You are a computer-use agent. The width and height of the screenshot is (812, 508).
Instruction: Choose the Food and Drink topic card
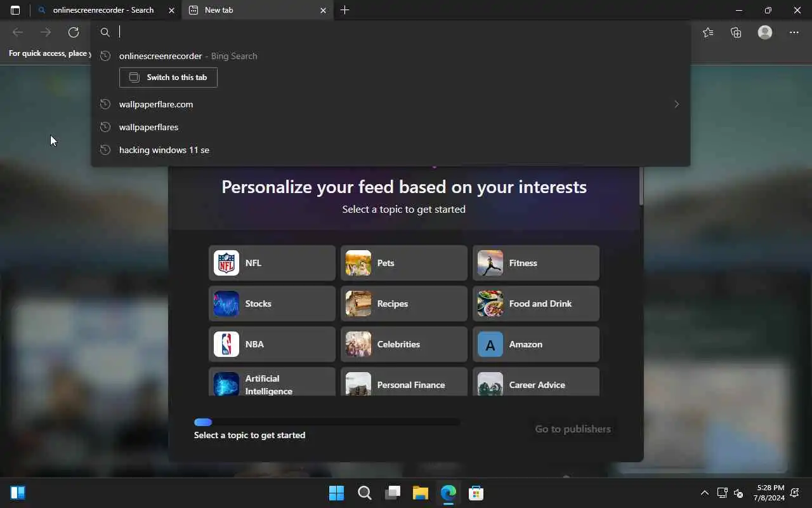[536, 304]
